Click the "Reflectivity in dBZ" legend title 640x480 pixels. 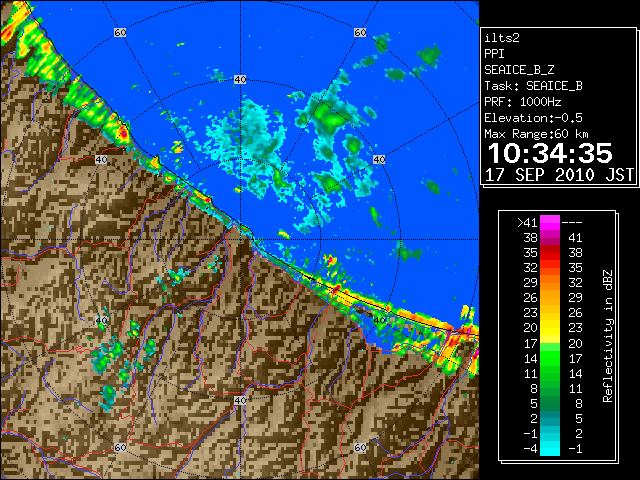[x=608, y=336]
